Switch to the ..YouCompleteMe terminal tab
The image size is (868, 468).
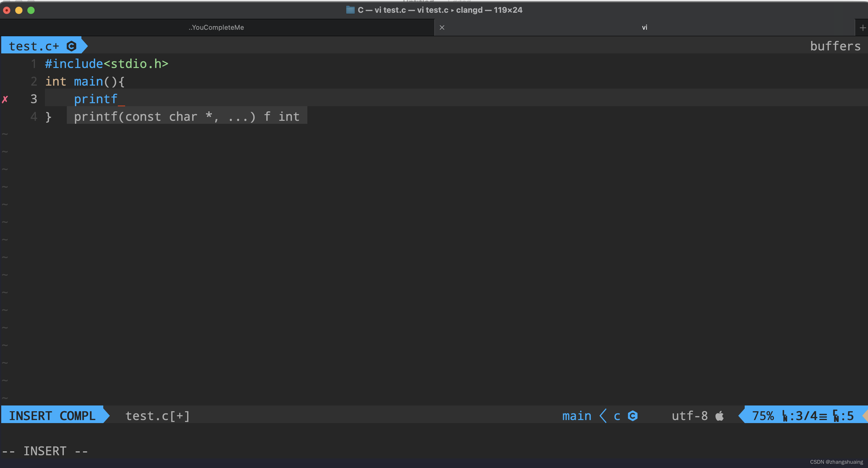point(216,28)
